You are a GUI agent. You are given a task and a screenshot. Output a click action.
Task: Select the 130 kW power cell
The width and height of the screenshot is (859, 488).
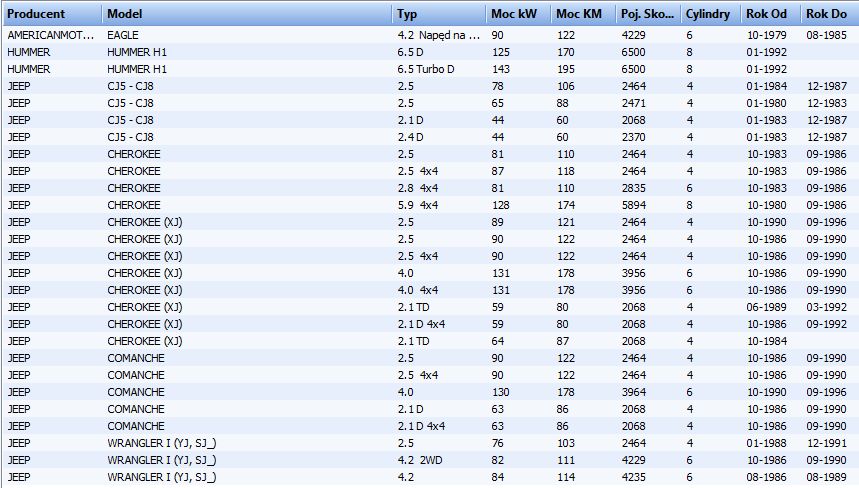pyautogui.click(x=500, y=392)
